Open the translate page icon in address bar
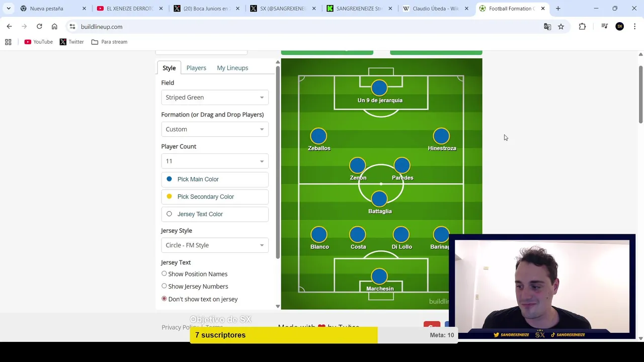644x362 pixels. [x=547, y=27]
